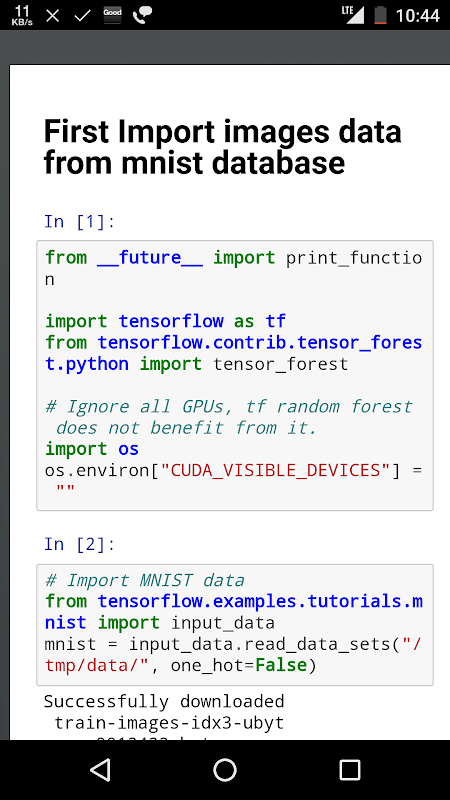Click the '# Import MNIST data' comment

(x=145, y=580)
